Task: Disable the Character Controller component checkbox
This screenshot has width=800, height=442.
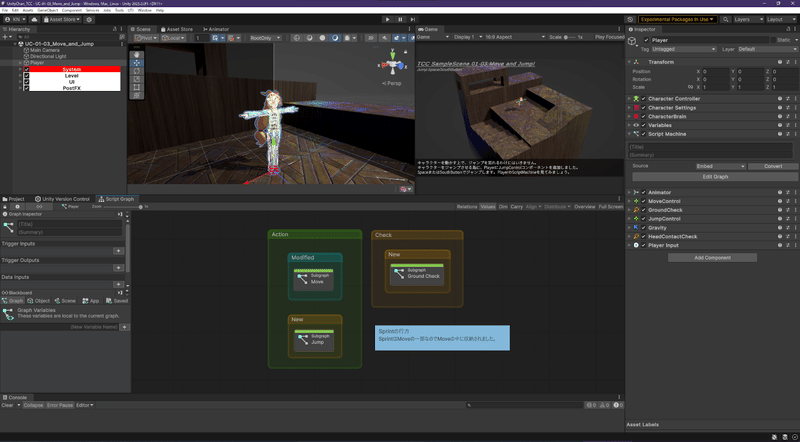Action: [643, 99]
